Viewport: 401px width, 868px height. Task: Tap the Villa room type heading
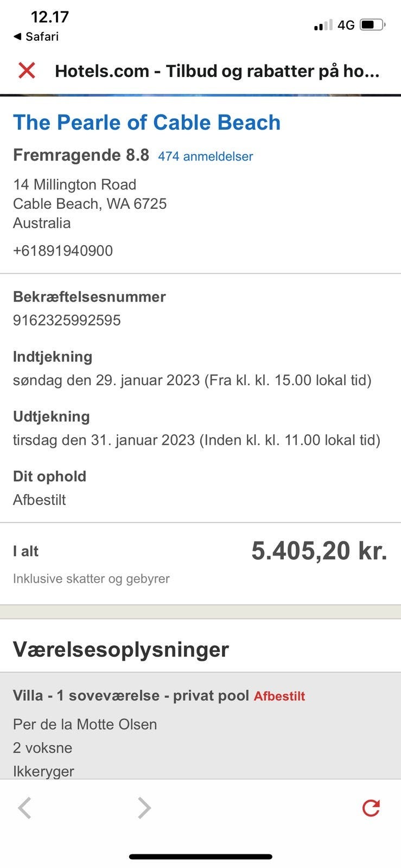point(131,695)
